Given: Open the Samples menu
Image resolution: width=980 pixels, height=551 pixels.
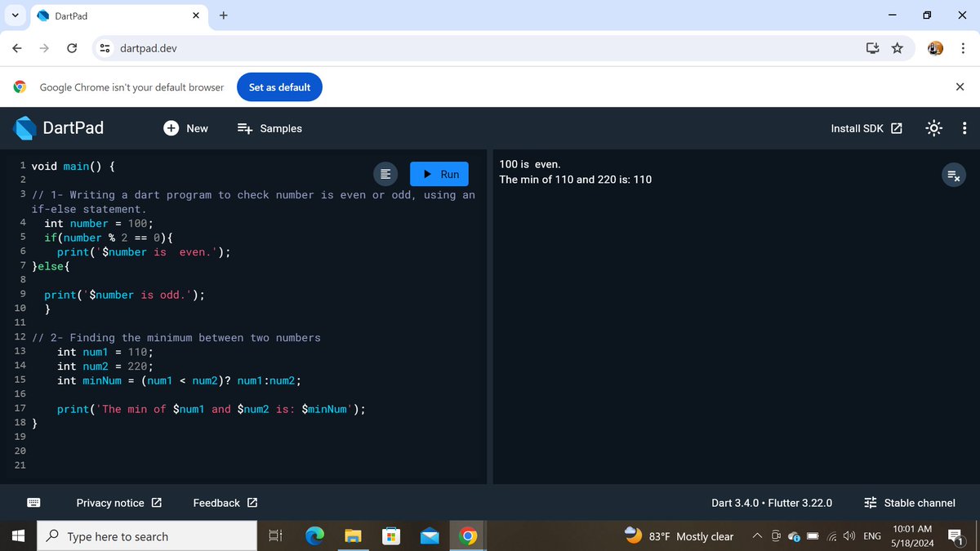Looking at the screenshot, I should (269, 128).
